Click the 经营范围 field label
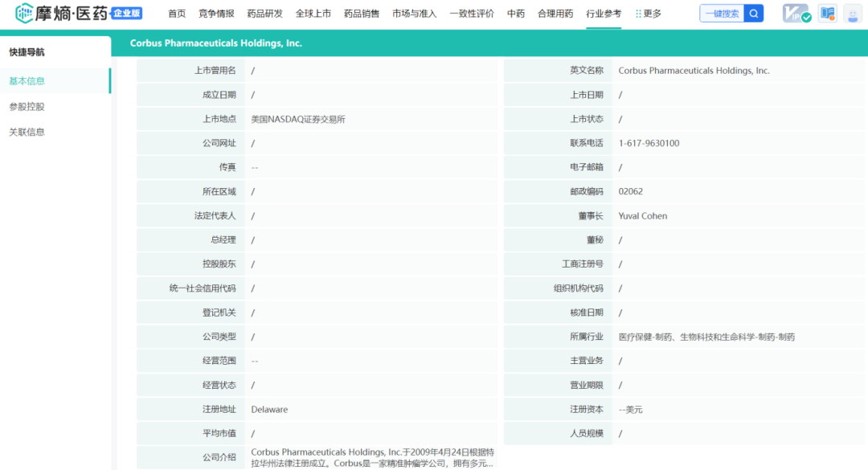 click(x=219, y=361)
